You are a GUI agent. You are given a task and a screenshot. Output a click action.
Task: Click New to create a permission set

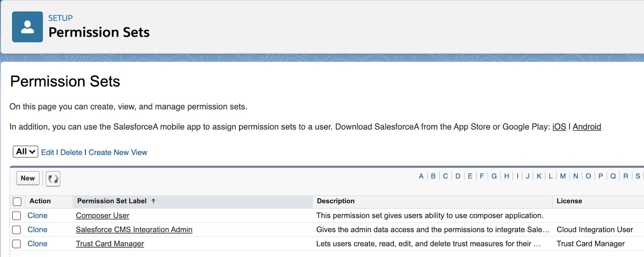[x=27, y=178]
